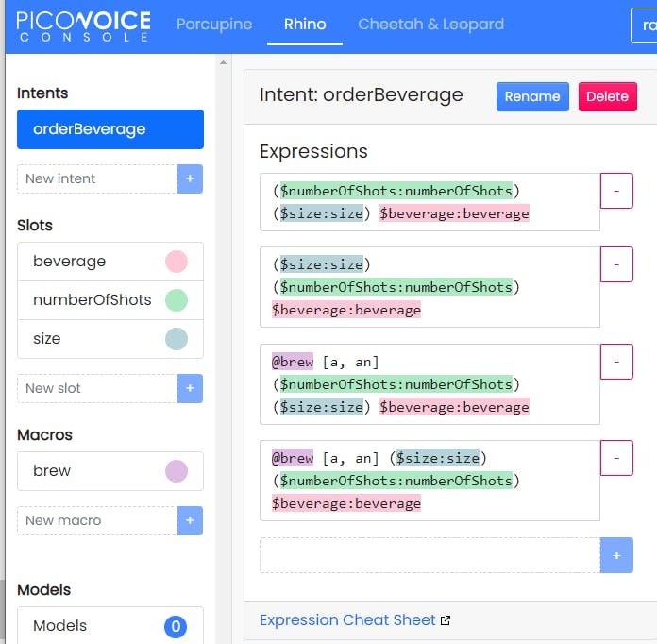
Task: Remove the second expression with its minus button
Action: click(x=616, y=264)
